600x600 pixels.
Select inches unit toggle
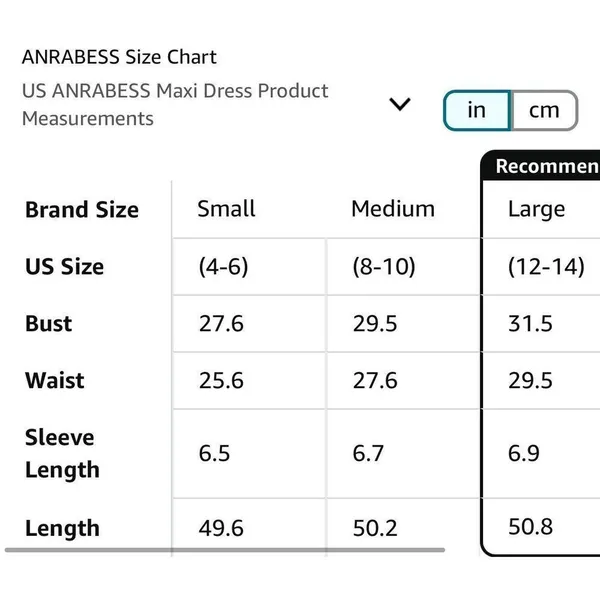pyautogui.click(x=477, y=110)
